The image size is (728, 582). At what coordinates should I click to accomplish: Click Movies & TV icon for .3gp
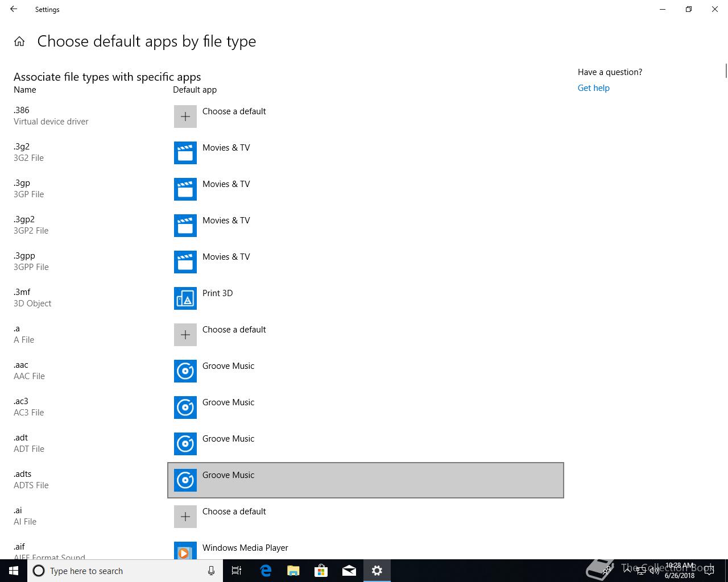(185, 189)
